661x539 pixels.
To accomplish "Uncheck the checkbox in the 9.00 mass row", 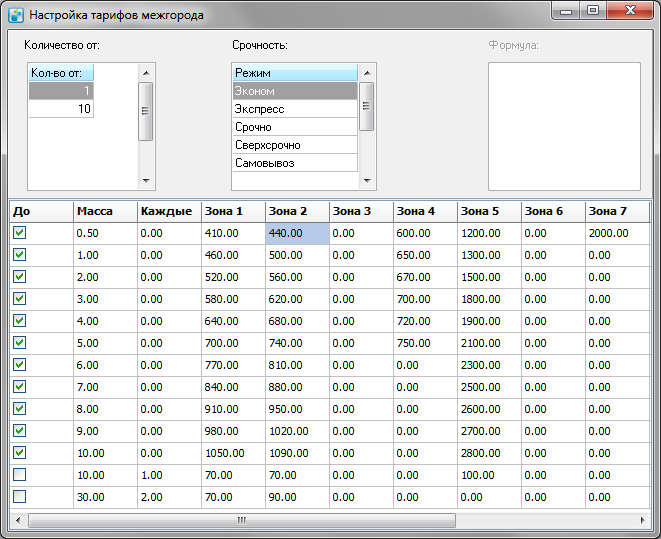I will coord(19,430).
